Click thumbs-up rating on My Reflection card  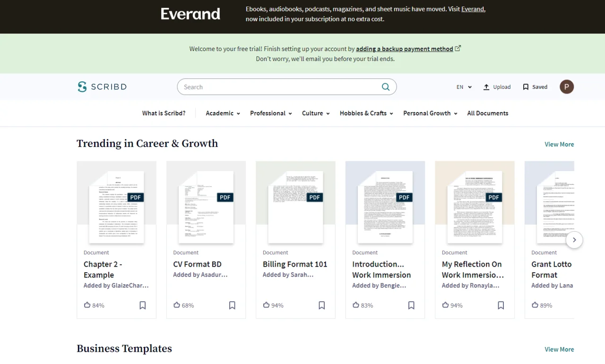[445, 305]
